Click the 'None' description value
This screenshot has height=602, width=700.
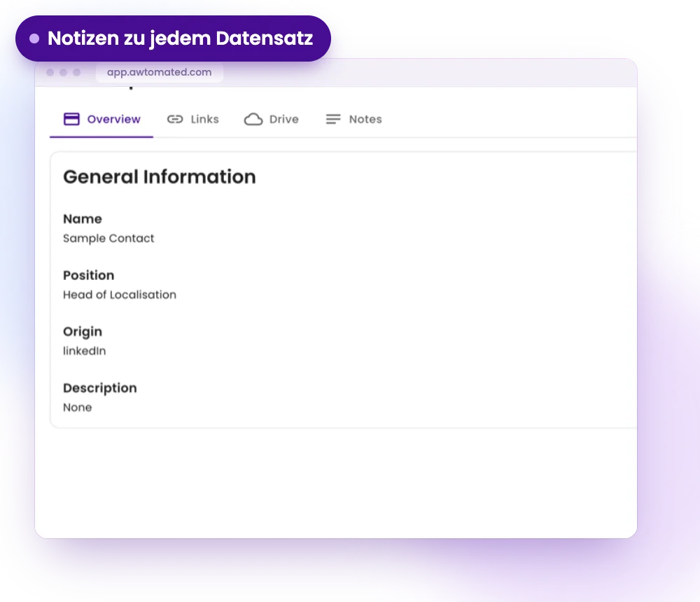point(77,407)
